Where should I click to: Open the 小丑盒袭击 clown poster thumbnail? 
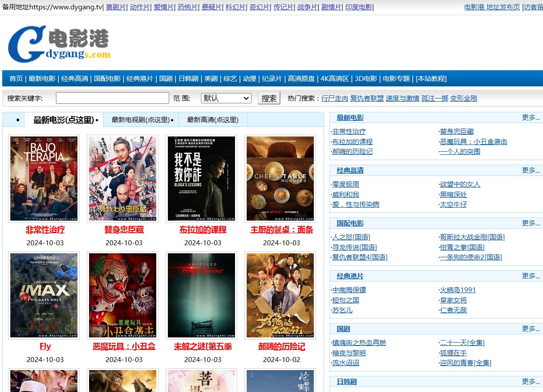[123, 295]
